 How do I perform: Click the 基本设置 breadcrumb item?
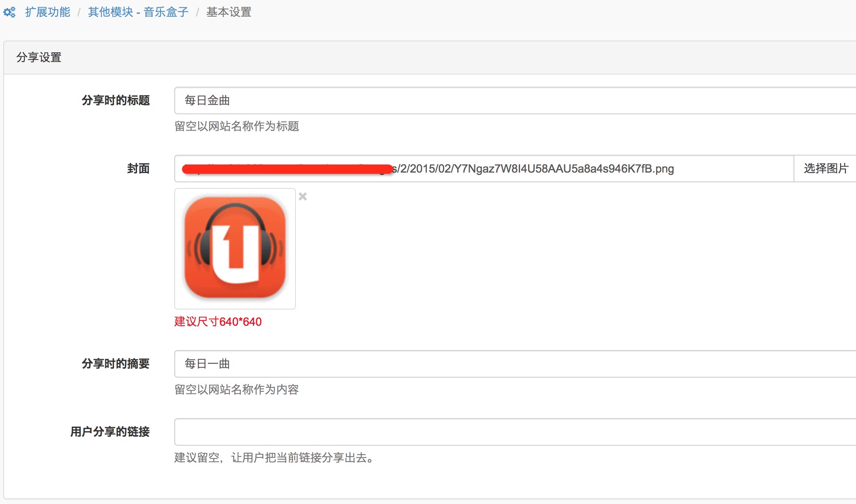coord(229,12)
